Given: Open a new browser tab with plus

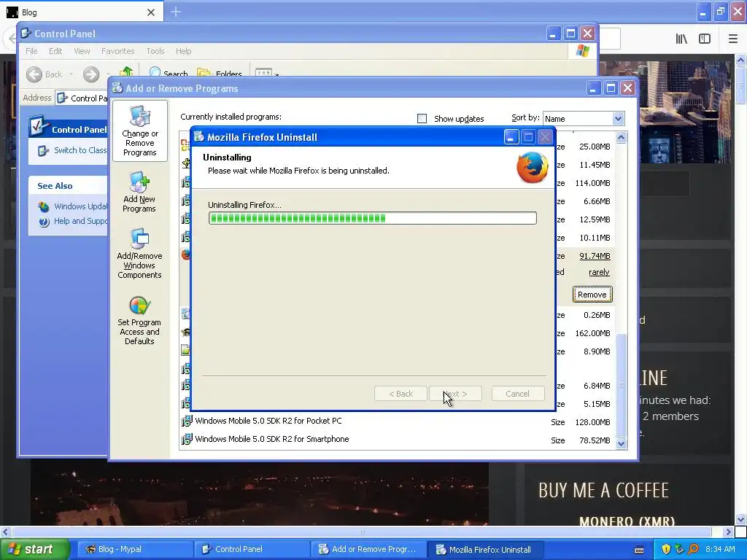Looking at the screenshot, I should pyautogui.click(x=176, y=12).
